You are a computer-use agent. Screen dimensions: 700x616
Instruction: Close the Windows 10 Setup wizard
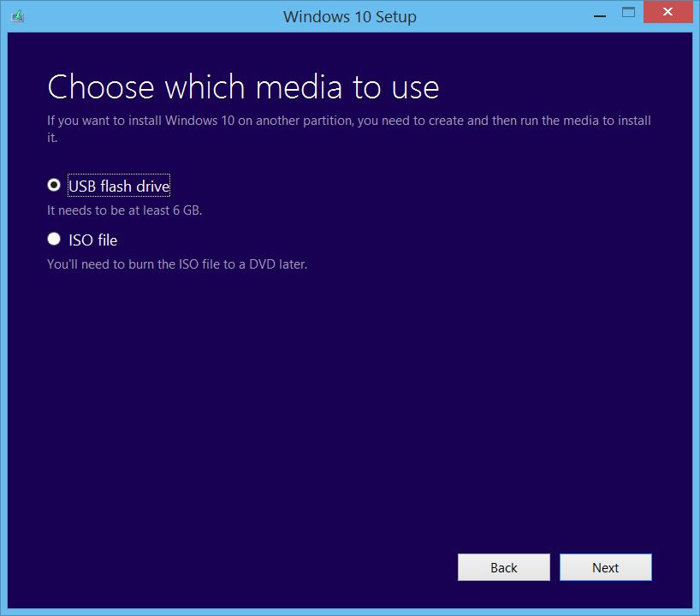click(666, 11)
